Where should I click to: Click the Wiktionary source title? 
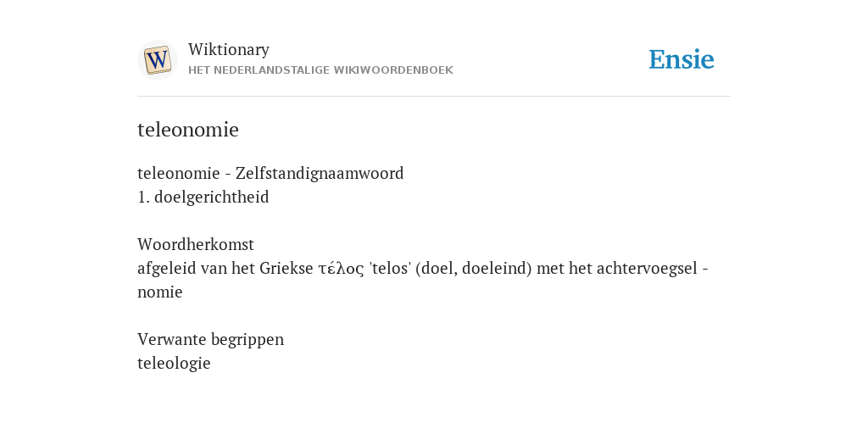229,49
